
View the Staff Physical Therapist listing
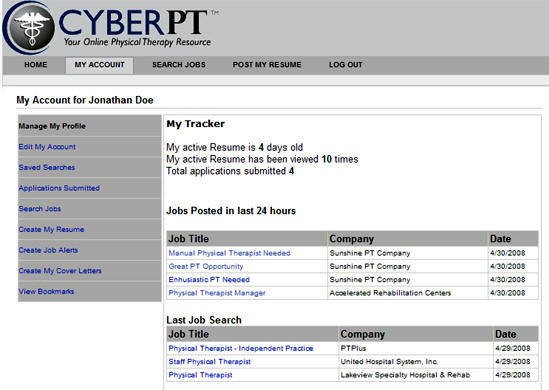209,362
